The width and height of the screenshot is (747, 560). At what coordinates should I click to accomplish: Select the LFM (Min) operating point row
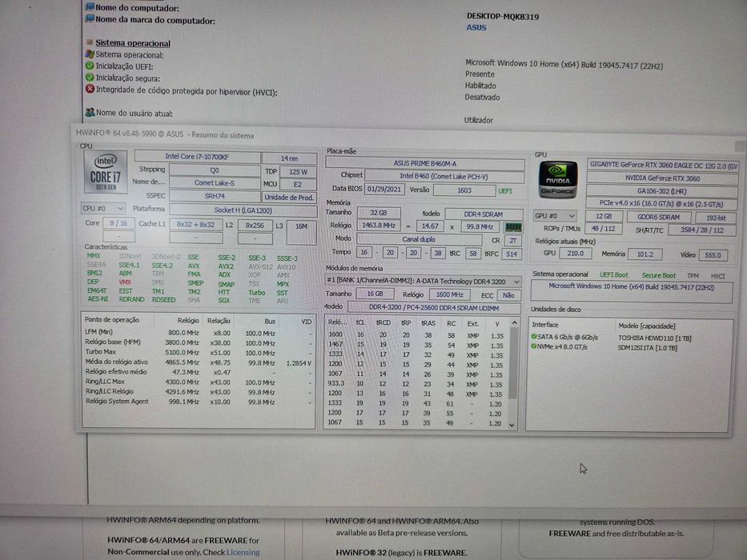199,332
